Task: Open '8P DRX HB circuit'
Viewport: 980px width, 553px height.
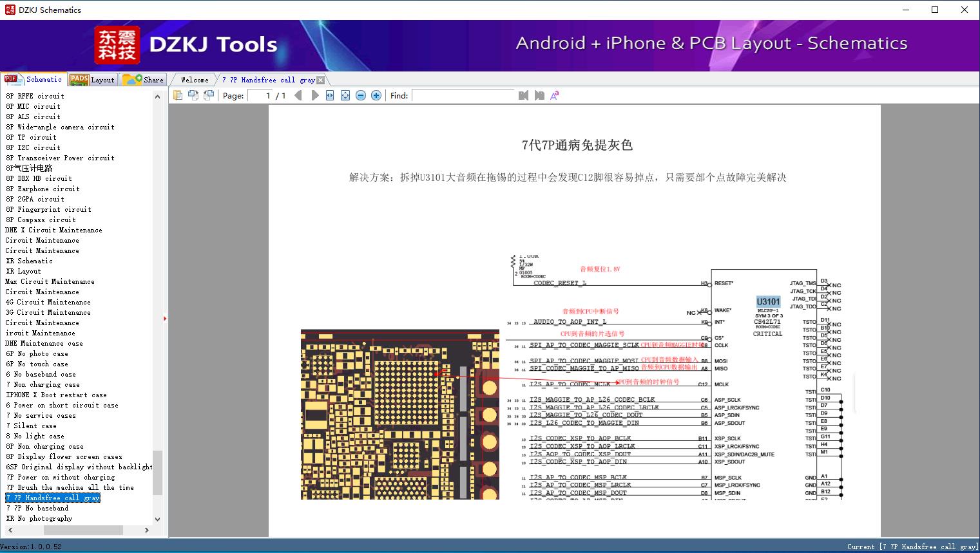Action: point(39,178)
